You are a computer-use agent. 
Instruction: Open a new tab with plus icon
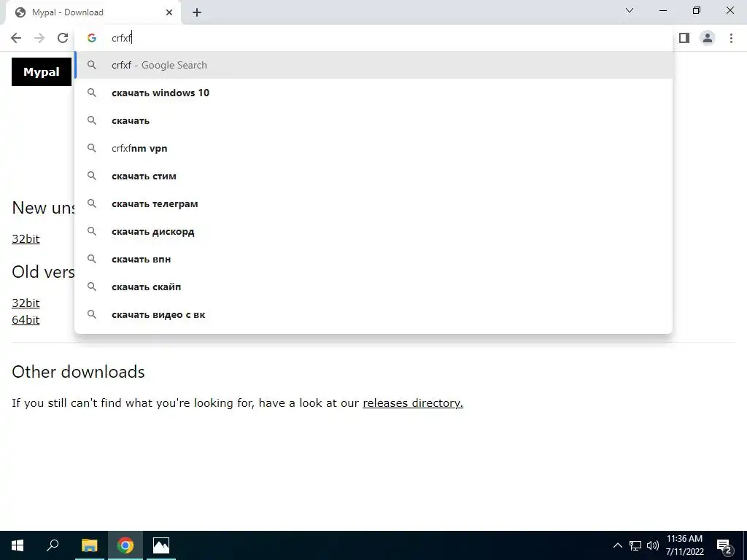197,12
